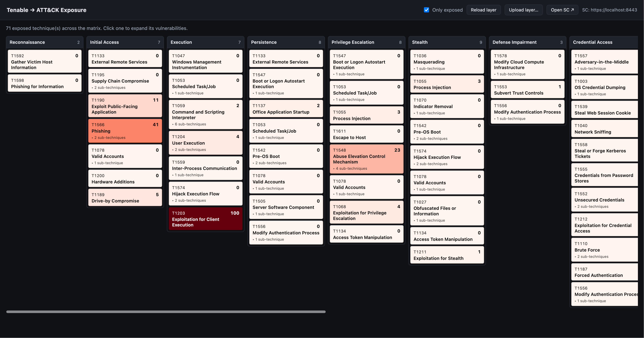Select T1027 Obfuscated Files or Information
The height and width of the screenshot is (338, 644).
coord(447,211)
